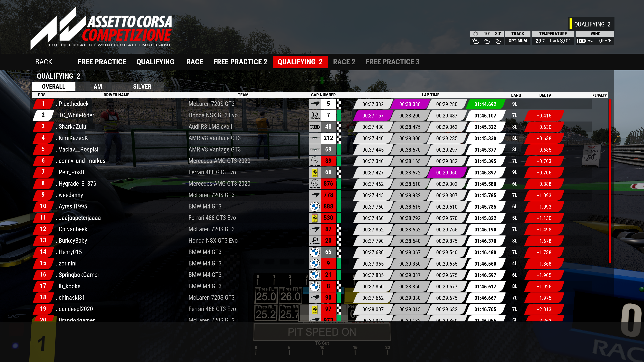Select driver TC_WhiteRider row
This screenshot has width=644, height=362.
pyautogui.click(x=312, y=115)
